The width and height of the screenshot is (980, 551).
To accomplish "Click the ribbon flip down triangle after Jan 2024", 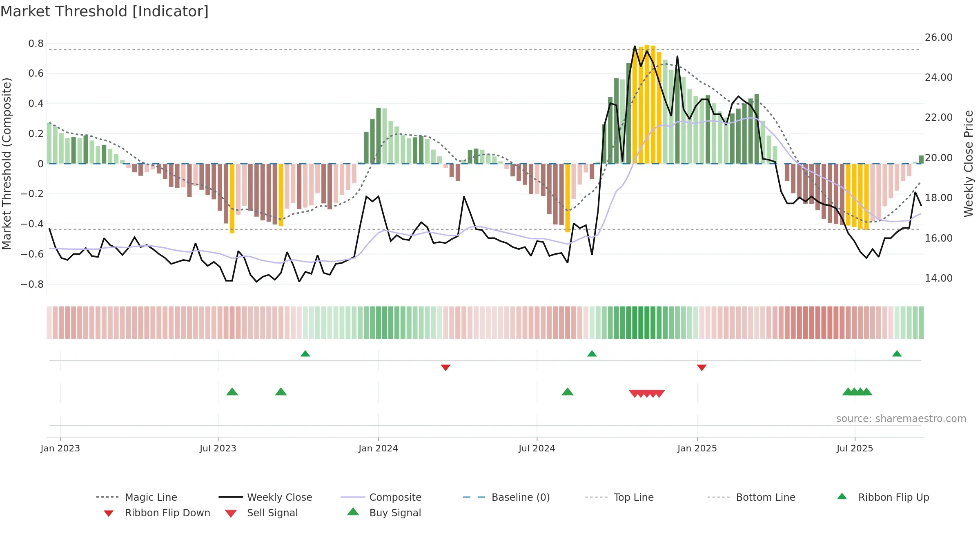I will (x=445, y=368).
